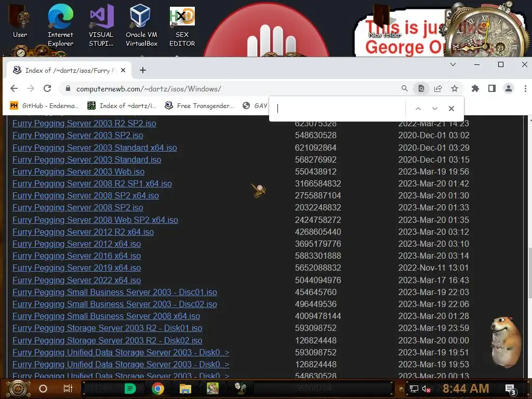
Task: Open Oracle VM VirtualBox desktop shortcut
Action: pyautogui.click(x=141, y=26)
